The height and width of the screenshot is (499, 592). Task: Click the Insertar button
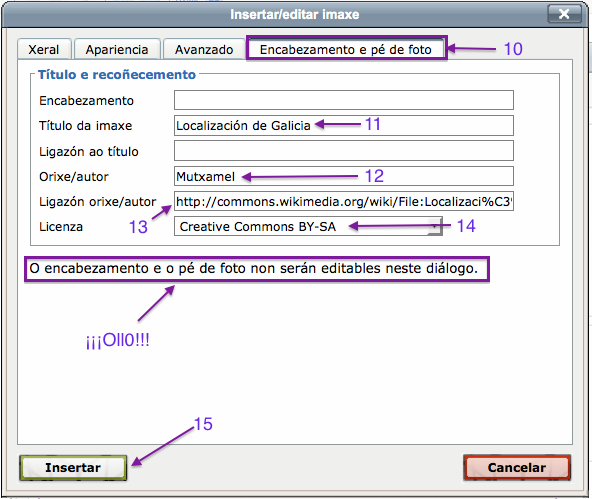73,467
